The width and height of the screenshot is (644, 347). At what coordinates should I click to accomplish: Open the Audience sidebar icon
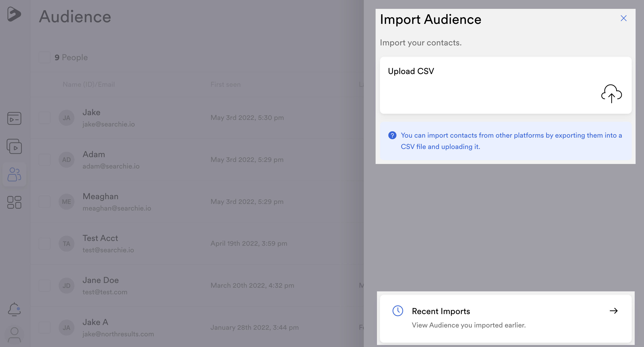point(14,174)
